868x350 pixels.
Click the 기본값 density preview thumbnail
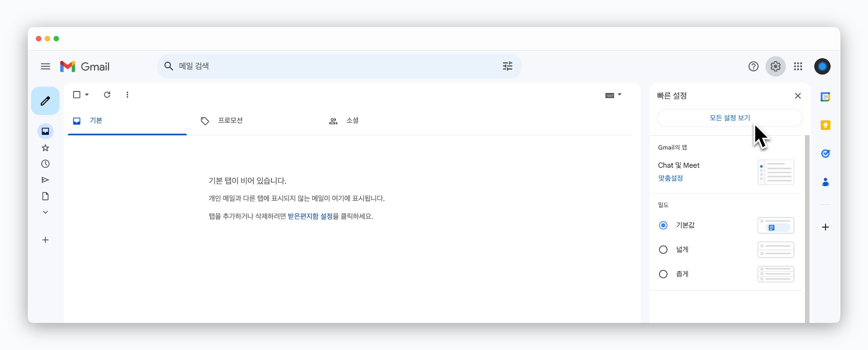[776, 225]
